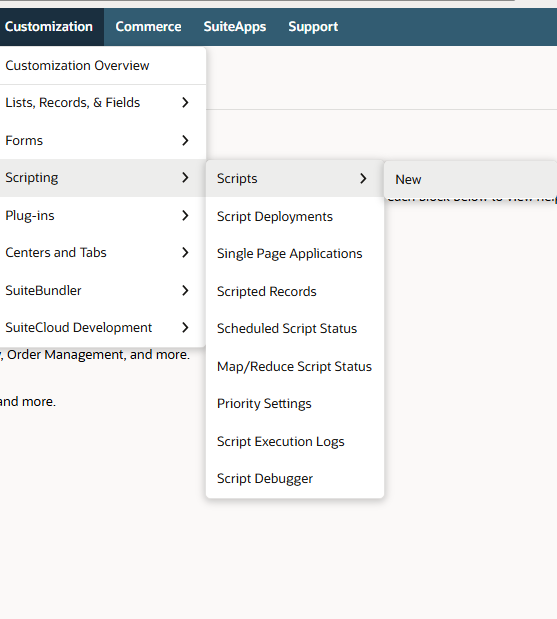
Task: Open the Forms submenu item
Action: coord(103,141)
